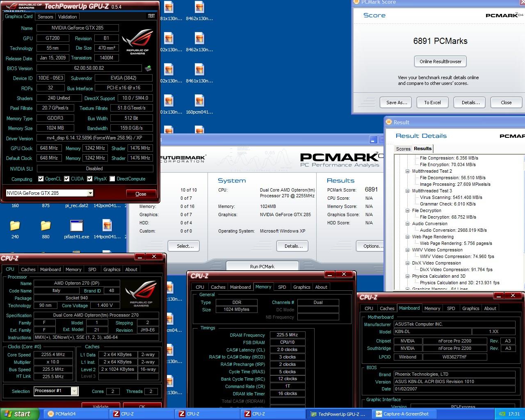Click Close in the PCMark Score window
Screen dimensions: 525x420
506,103
